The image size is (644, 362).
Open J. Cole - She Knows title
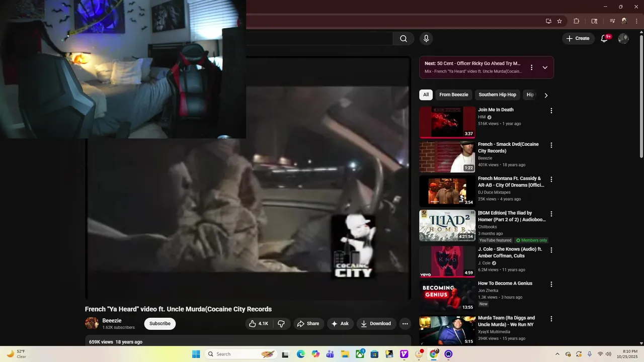(x=510, y=252)
